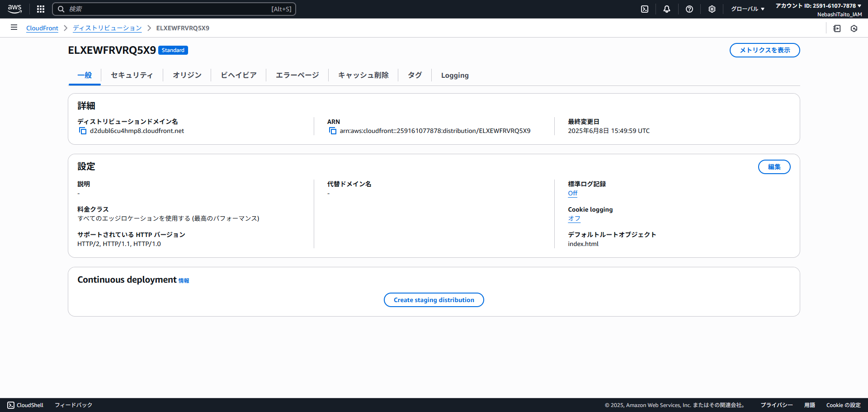The height and width of the screenshot is (412, 868).
Task: Open the Logging tab
Action: 454,75
